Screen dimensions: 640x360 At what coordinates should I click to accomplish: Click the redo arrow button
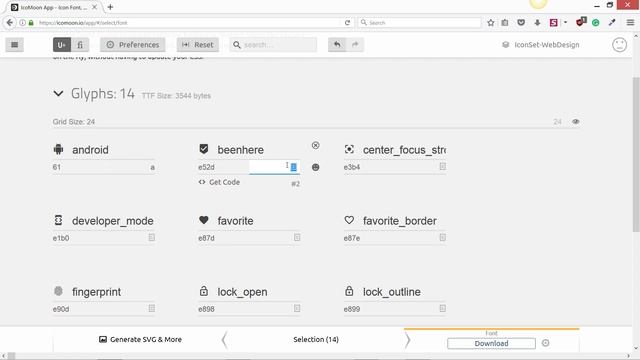(355, 45)
